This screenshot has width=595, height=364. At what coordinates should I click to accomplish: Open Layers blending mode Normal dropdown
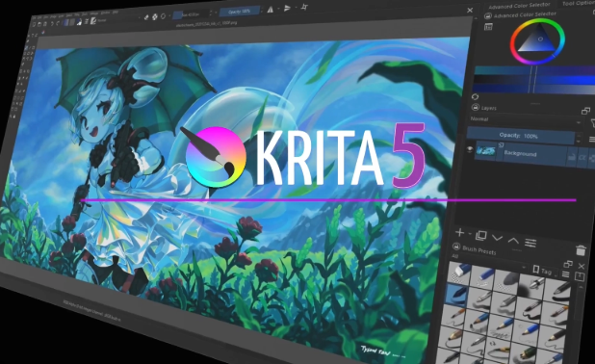coord(526,120)
